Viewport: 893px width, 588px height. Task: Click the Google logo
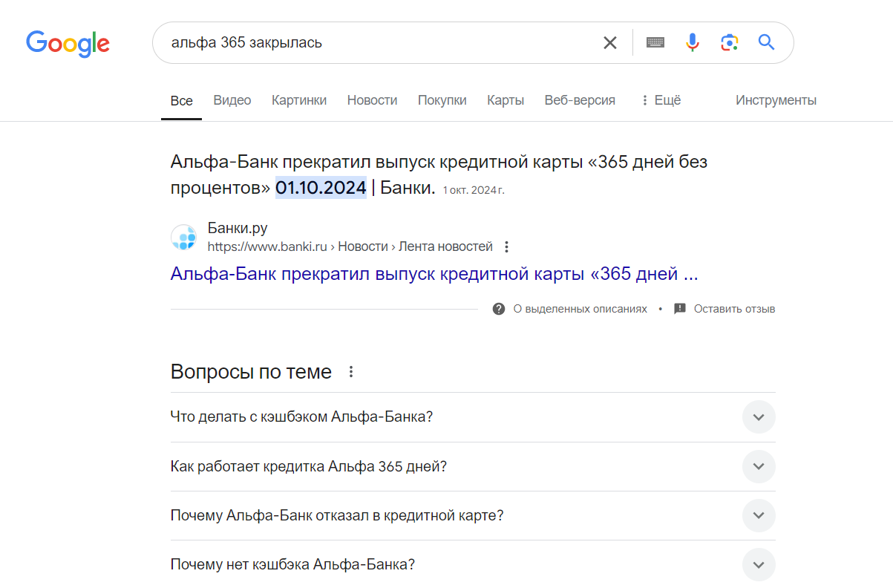(68, 43)
